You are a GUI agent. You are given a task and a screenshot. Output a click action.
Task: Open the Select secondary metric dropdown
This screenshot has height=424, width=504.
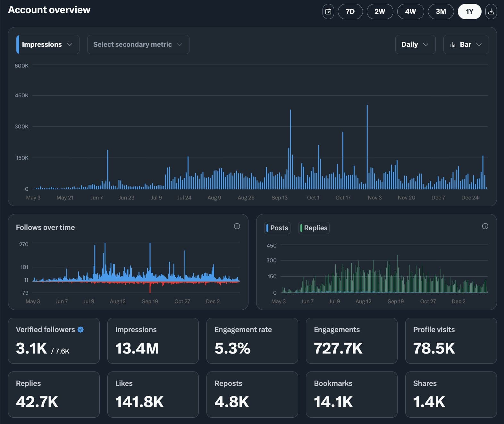(x=138, y=45)
